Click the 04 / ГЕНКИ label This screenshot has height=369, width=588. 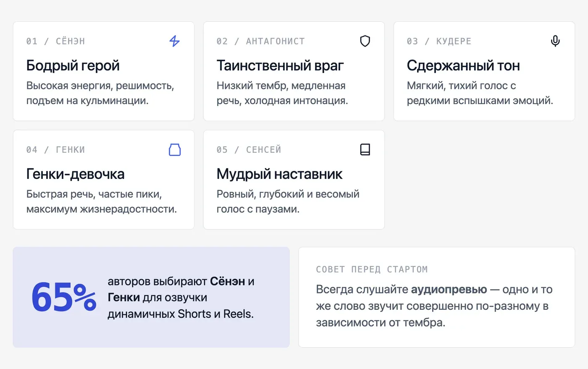coord(55,149)
